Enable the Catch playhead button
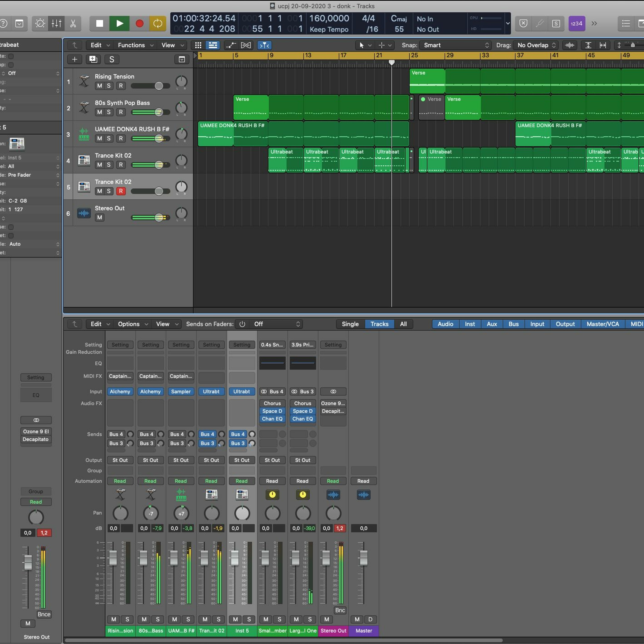Image resolution: width=644 pixels, height=644 pixels. [x=265, y=45]
